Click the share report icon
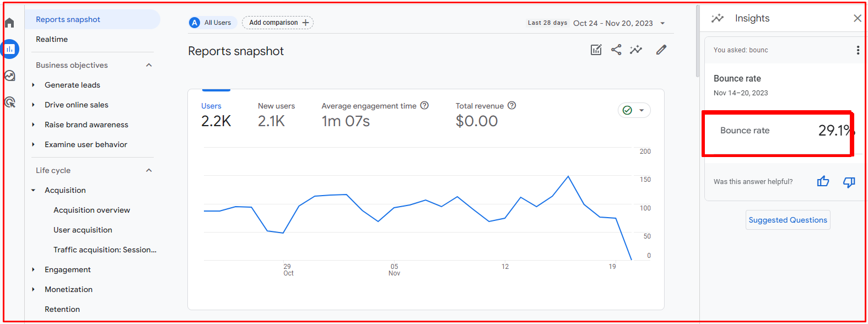The height and width of the screenshot is (324, 868). [x=616, y=50]
